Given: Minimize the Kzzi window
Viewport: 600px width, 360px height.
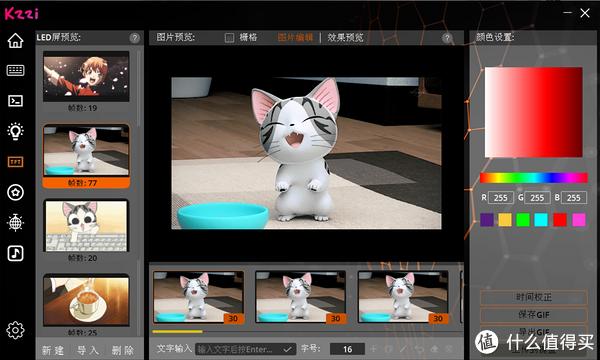Looking at the screenshot, I should pos(567,13).
